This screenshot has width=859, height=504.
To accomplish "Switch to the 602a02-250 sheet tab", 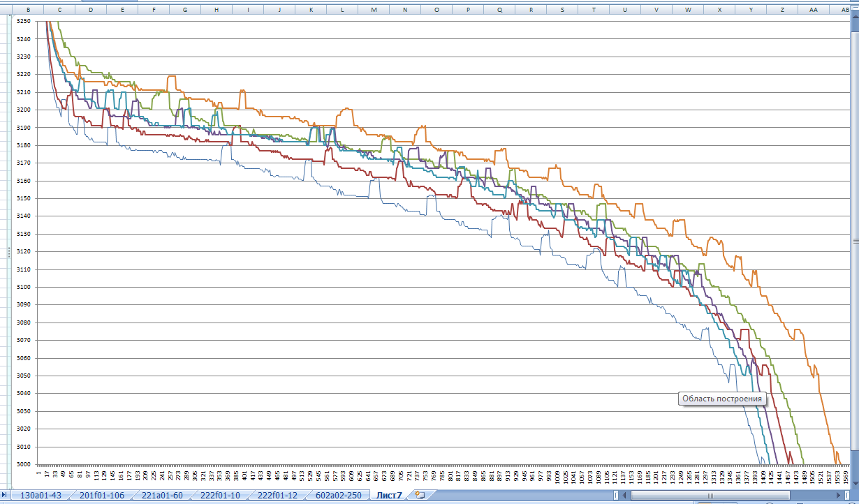I will coord(337,496).
